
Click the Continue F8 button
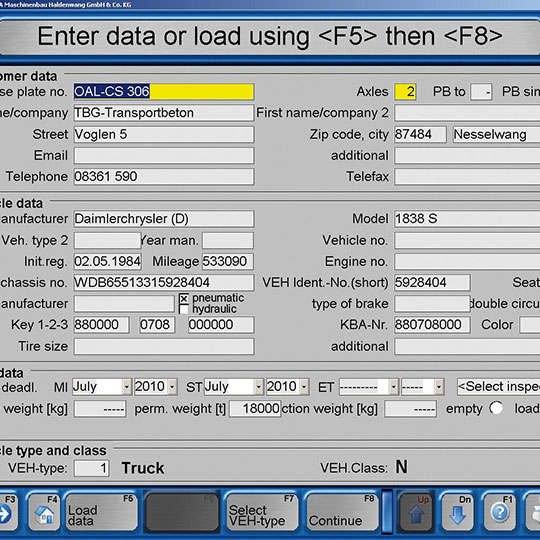[342, 512]
